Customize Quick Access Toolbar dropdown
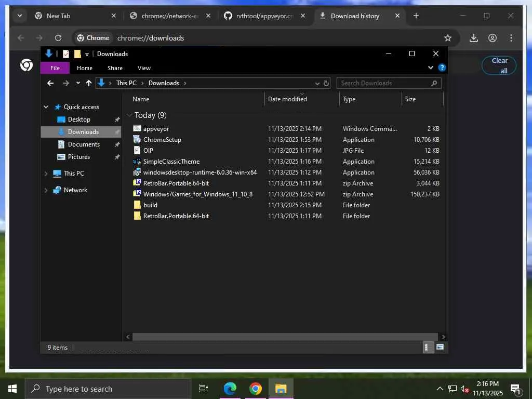Viewport: 532px width, 399px height. tap(87, 54)
